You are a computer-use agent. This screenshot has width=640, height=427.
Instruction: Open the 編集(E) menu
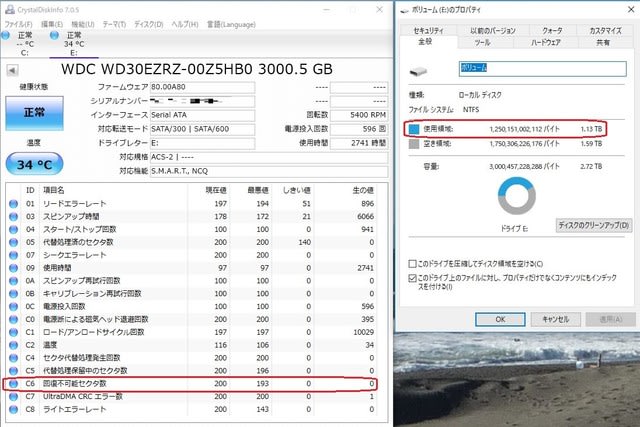(52, 24)
